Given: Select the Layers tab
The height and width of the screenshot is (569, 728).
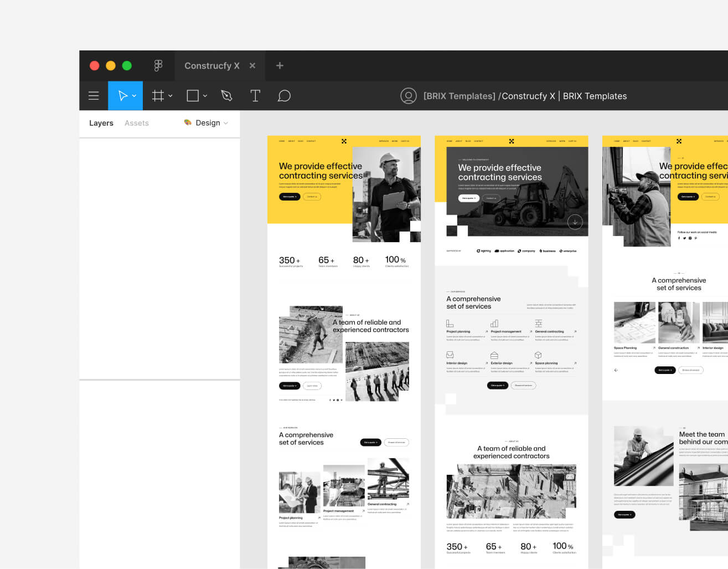Looking at the screenshot, I should [x=101, y=123].
